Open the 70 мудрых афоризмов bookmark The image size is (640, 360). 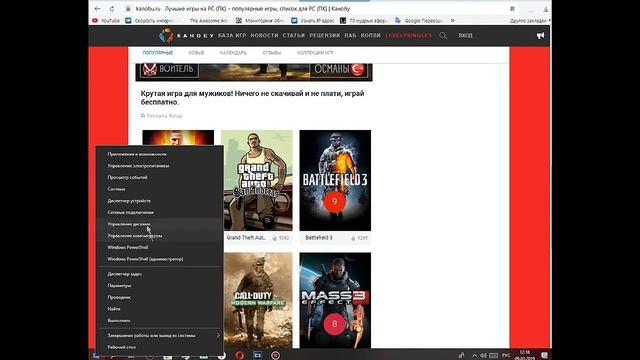pos(364,20)
